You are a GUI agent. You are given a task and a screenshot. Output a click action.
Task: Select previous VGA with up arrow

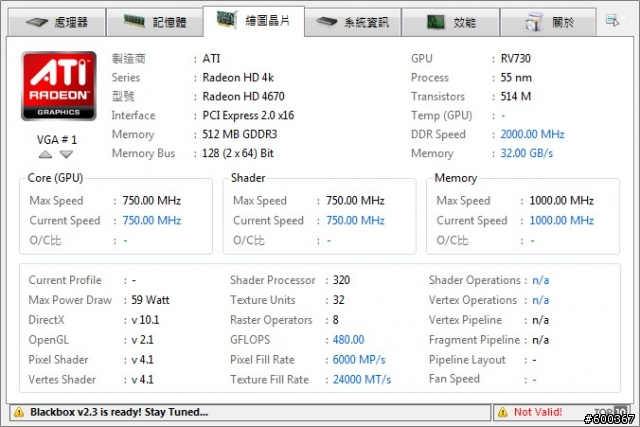[45, 154]
